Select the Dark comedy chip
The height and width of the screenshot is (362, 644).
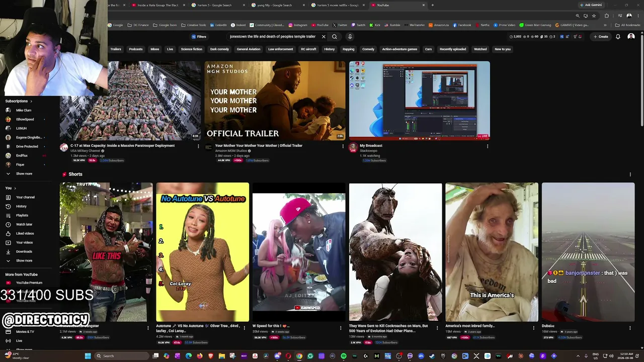point(219,49)
